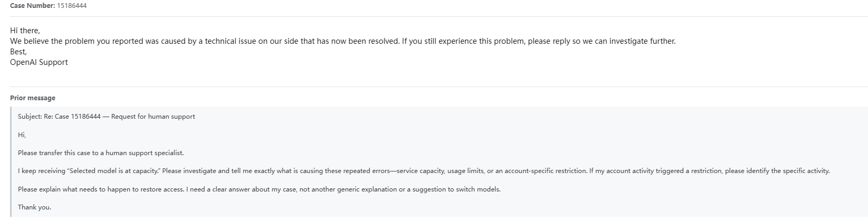Click "Request for human support" in subject
Viewport: 868px width, 220px height.
tap(153, 117)
